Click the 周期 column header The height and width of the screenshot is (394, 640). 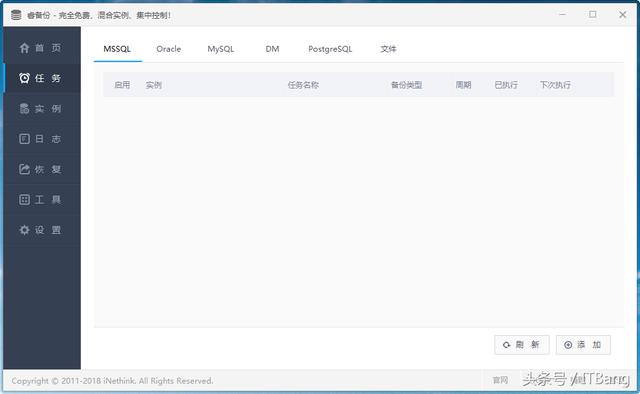click(x=463, y=85)
